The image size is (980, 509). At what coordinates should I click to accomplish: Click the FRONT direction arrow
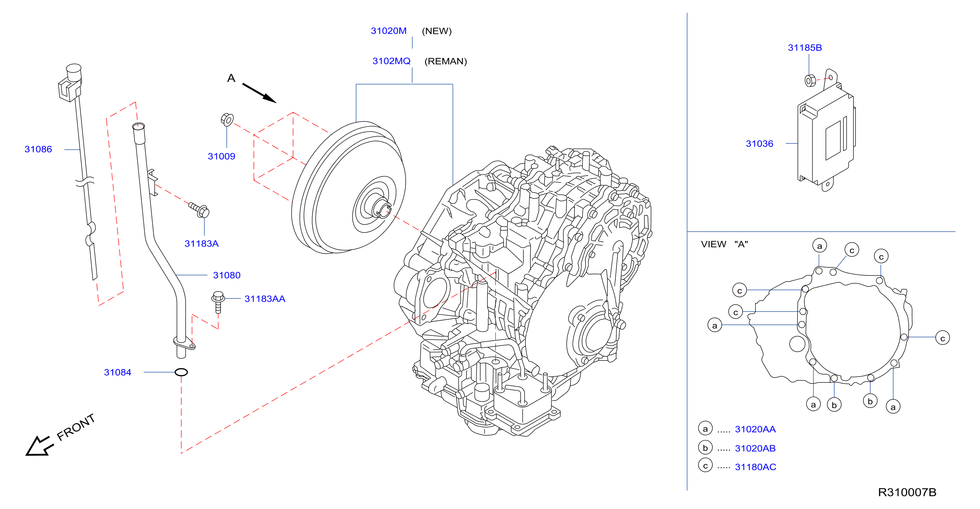pos(39,446)
